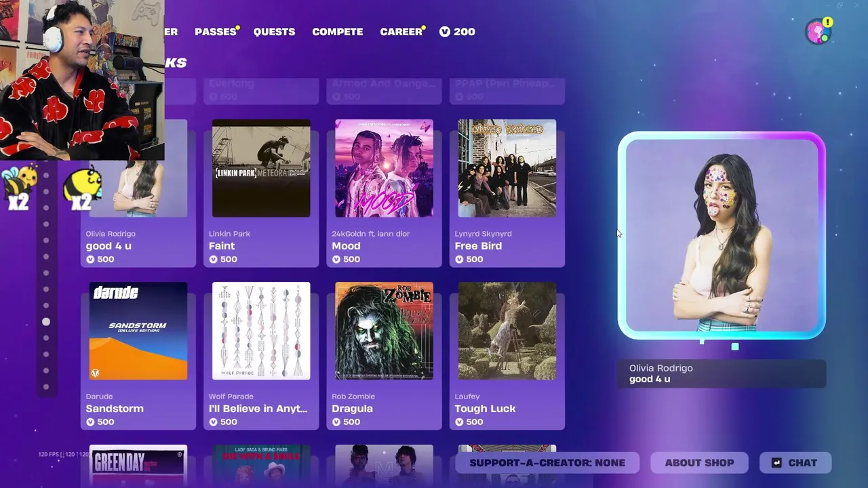Screen dimensions: 868x488
Task: Click the "Laufey" artist name
Action: (x=467, y=396)
